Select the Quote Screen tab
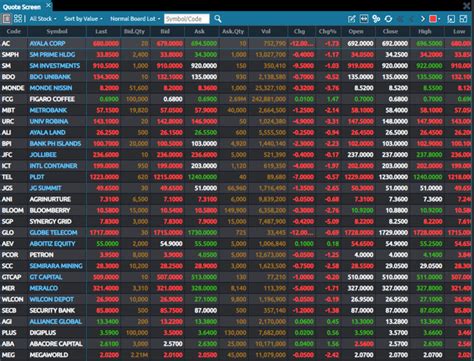Screen dimensions: 474x361 22,7
